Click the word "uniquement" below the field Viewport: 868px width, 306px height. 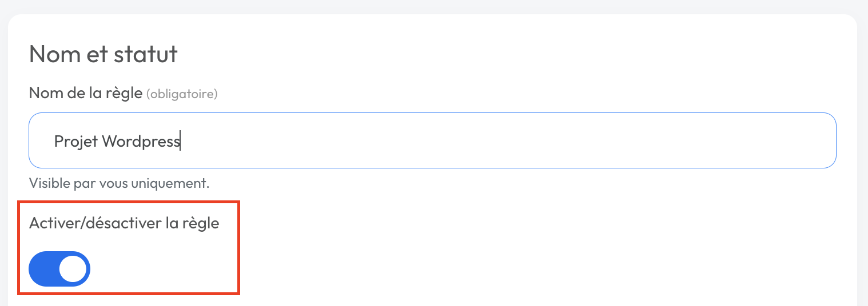[179, 183]
